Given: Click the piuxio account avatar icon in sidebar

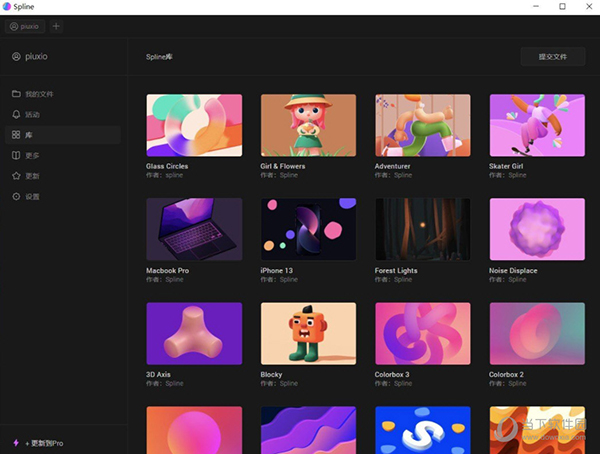Looking at the screenshot, I should click(x=16, y=57).
